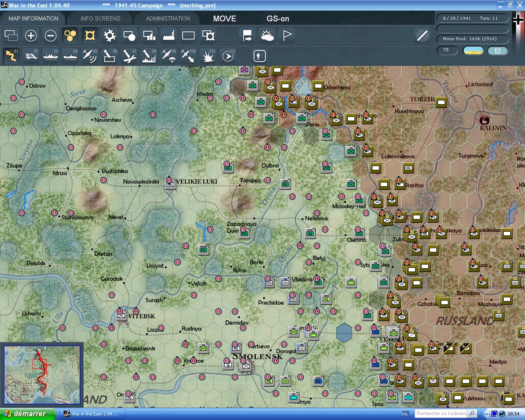
Task: Click the wheat field weather indicator
Action: [x=473, y=50]
